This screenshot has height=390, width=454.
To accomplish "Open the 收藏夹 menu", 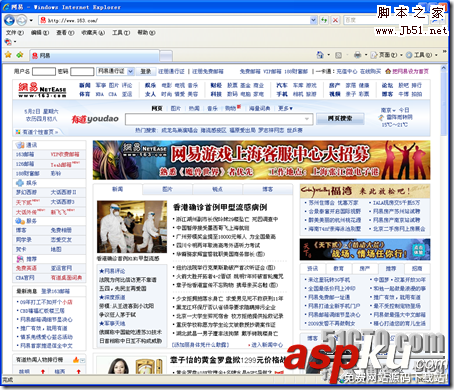I will [93, 33].
